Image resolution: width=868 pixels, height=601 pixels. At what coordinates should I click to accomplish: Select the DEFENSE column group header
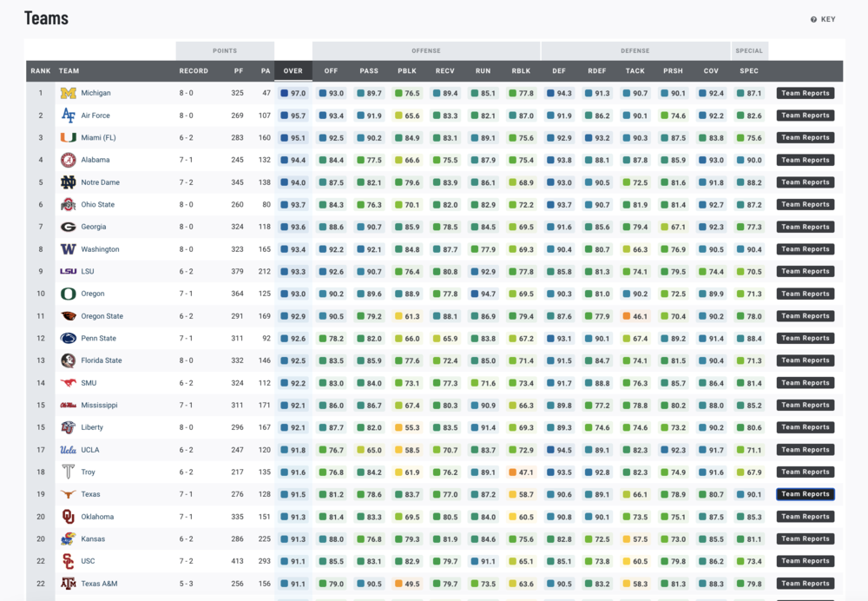[635, 50]
